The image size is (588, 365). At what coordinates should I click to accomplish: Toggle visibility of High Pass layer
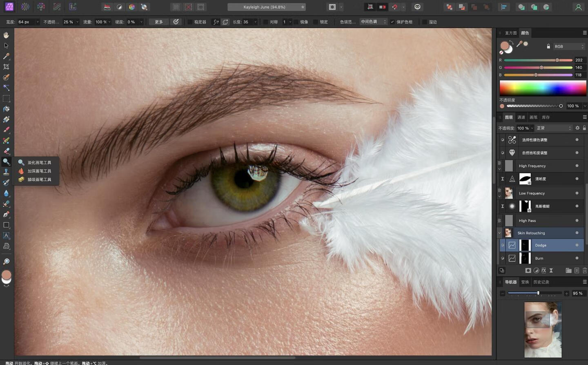[x=577, y=221]
